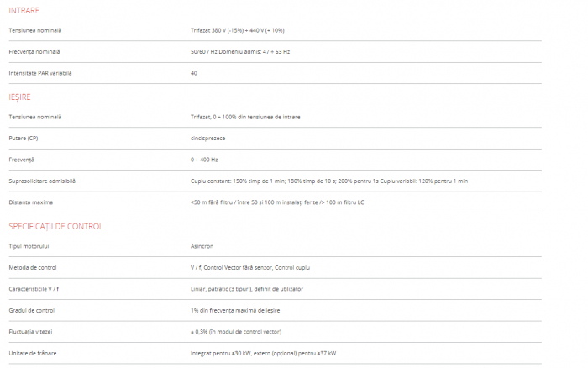Click the Intensitate PAR variabilă label
Viewport: 588px width, 368px height.
40,73
